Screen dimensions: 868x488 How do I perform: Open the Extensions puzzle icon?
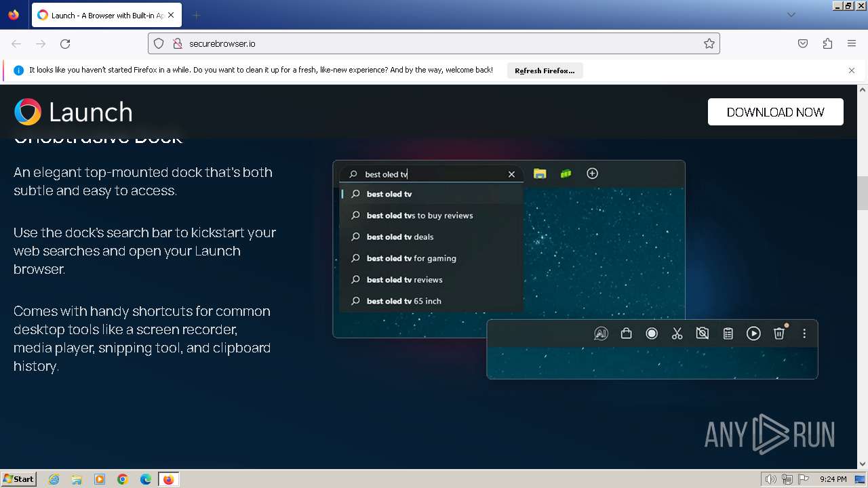(x=827, y=43)
